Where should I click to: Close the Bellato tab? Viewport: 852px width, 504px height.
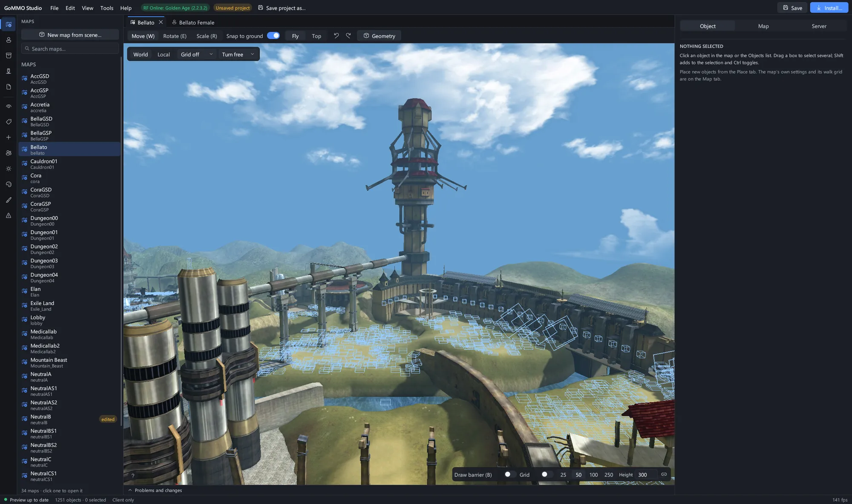(x=161, y=22)
